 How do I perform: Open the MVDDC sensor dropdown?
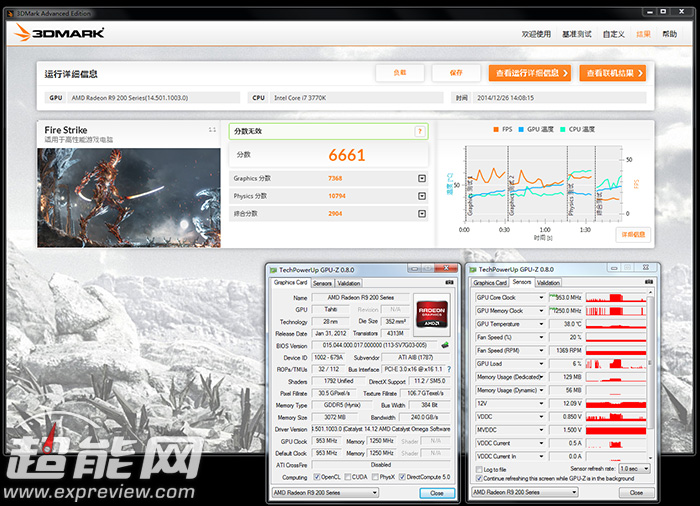coord(541,430)
